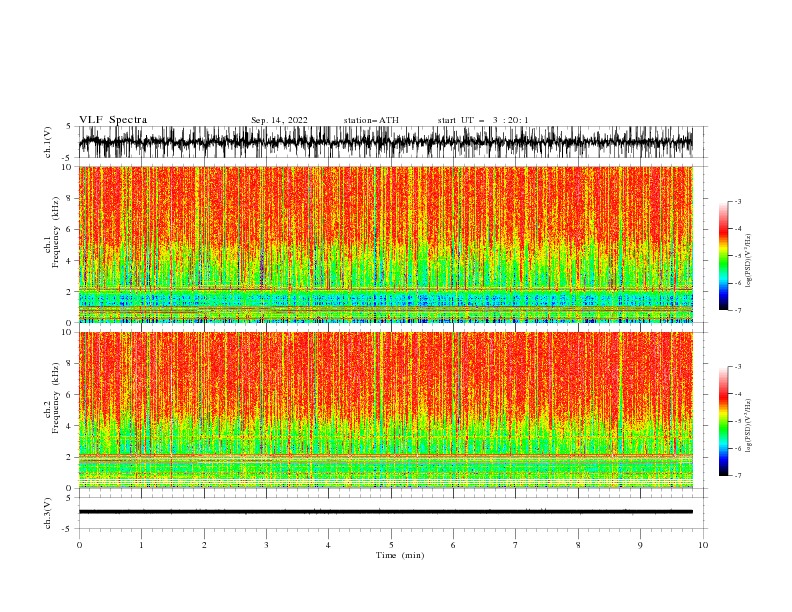Pick the ch.1 PSD color scale bar
Viewport: 792px width, 612px height.
(x=723, y=256)
